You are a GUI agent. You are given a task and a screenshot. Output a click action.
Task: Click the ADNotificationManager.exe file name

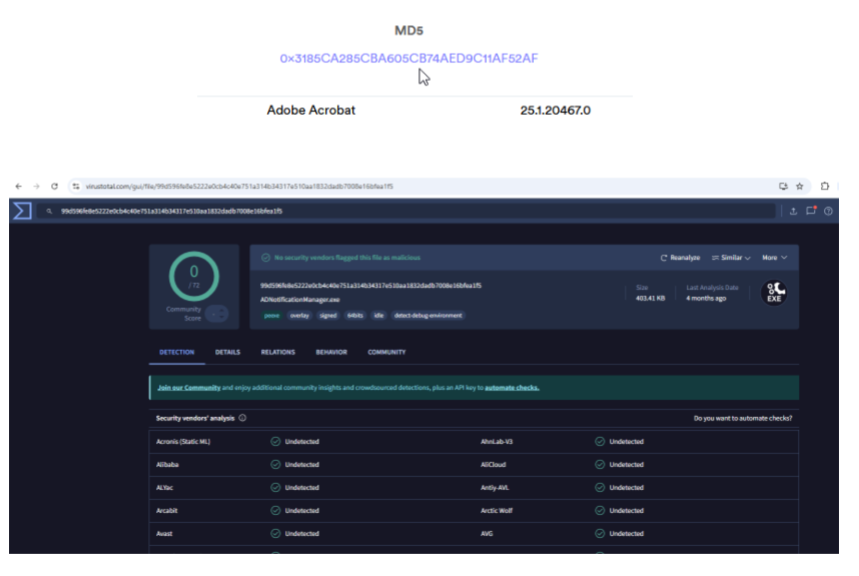pos(300,300)
